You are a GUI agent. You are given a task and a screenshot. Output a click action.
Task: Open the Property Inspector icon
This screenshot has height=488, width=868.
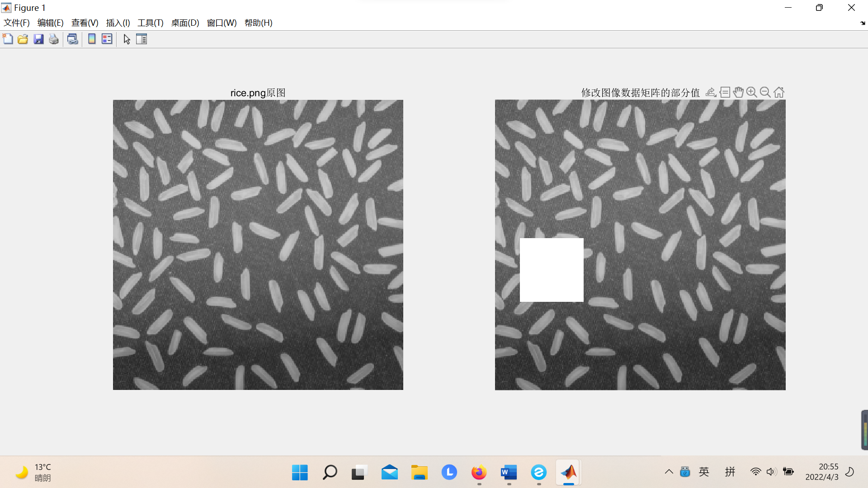pyautogui.click(x=142, y=39)
